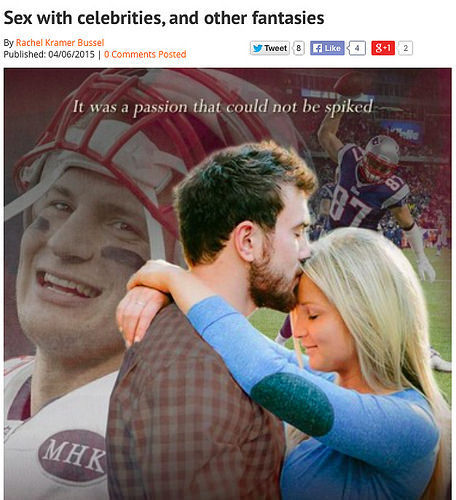Open the +1 count bubble showing 2
Image resolution: width=456 pixels, height=500 pixels.
tap(405, 48)
